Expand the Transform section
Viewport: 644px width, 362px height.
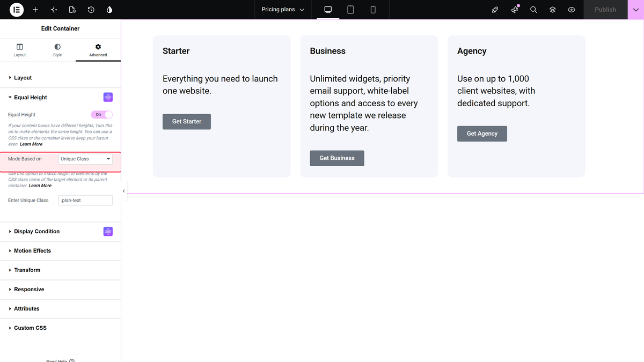(60, 270)
